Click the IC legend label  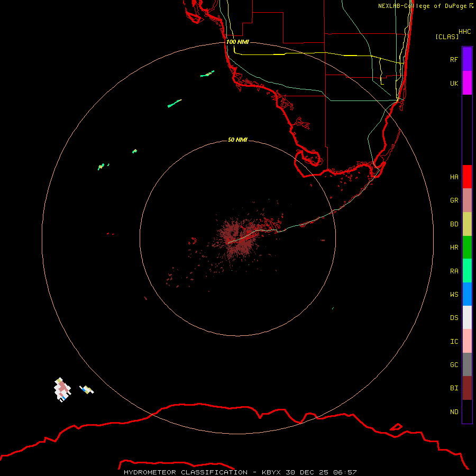[454, 342]
